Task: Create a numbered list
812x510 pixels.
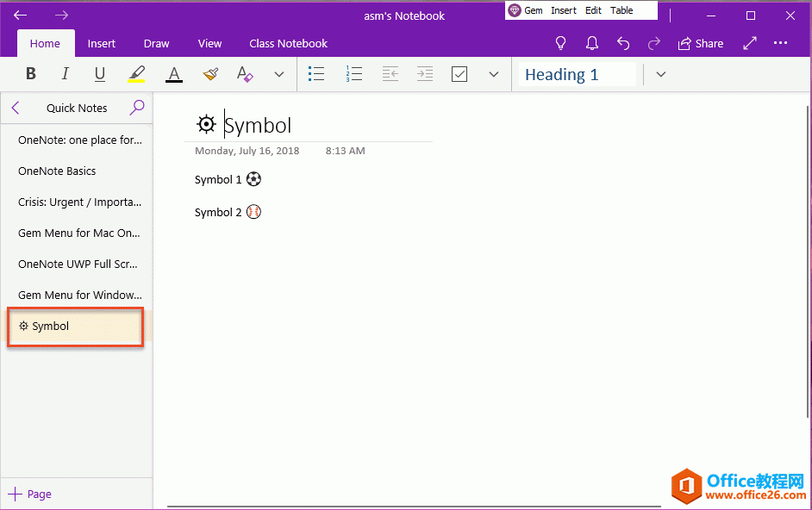Action: (353, 74)
